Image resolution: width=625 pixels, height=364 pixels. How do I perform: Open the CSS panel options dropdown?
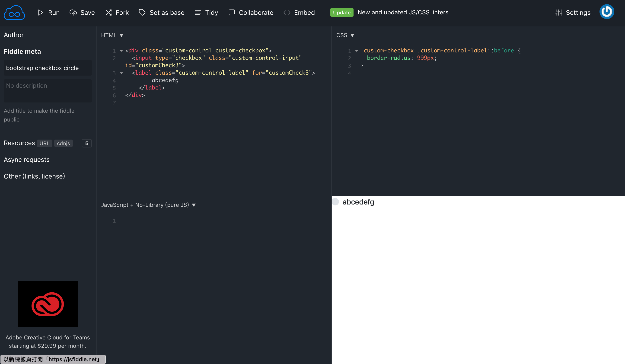(353, 35)
